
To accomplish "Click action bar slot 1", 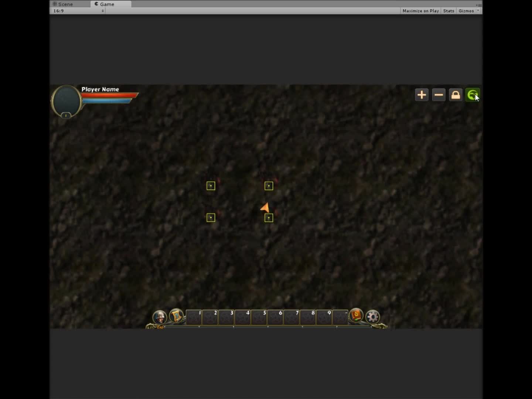I will click(x=194, y=317).
